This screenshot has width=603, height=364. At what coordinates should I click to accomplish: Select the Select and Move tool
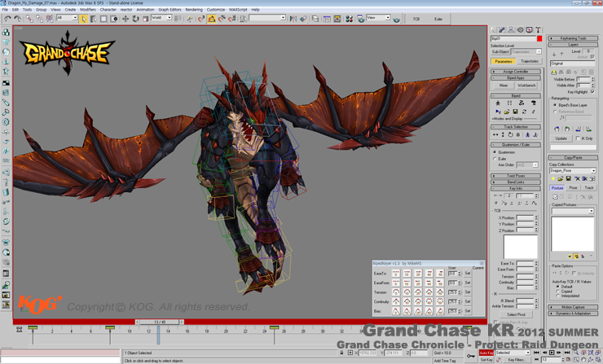[x=125, y=19]
